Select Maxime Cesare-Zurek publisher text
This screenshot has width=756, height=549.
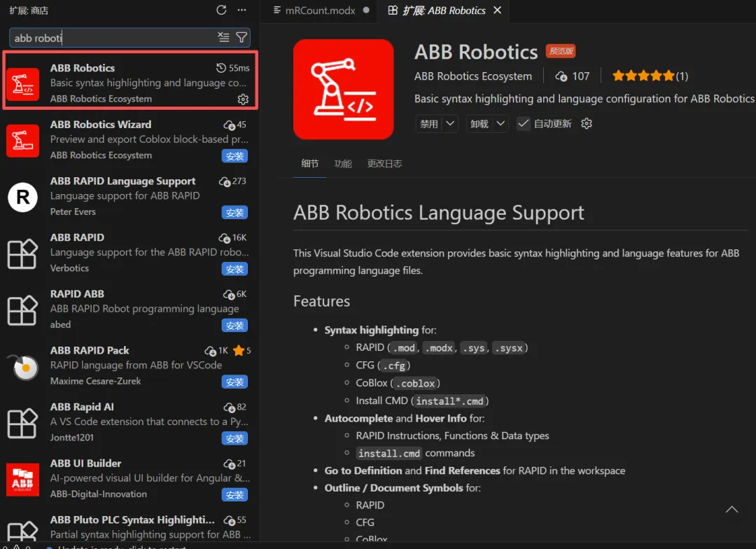pyautogui.click(x=95, y=381)
